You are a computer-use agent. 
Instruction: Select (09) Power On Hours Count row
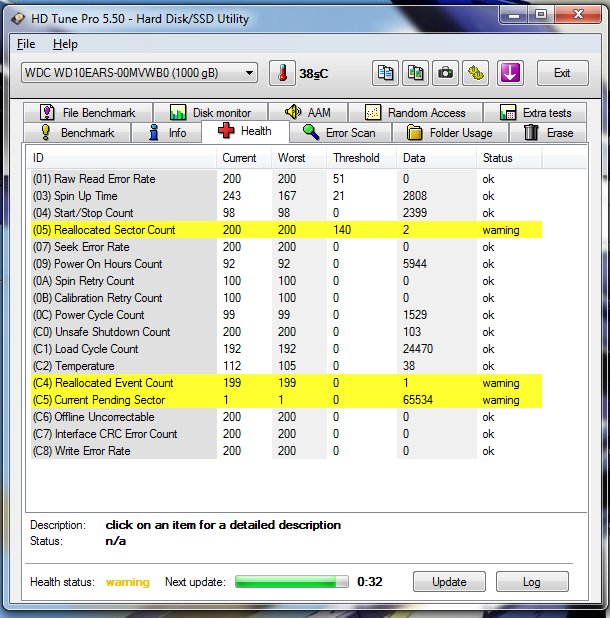pos(286,264)
